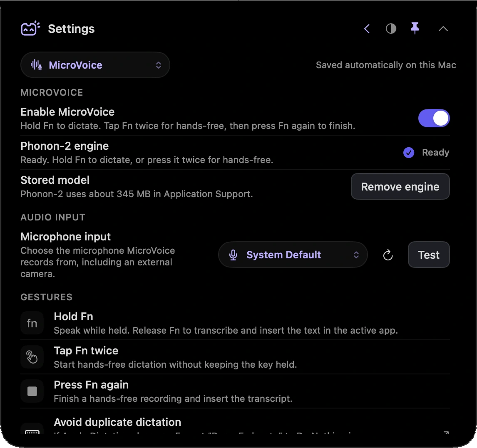
Task: Click the Ready status text
Action: (435, 152)
